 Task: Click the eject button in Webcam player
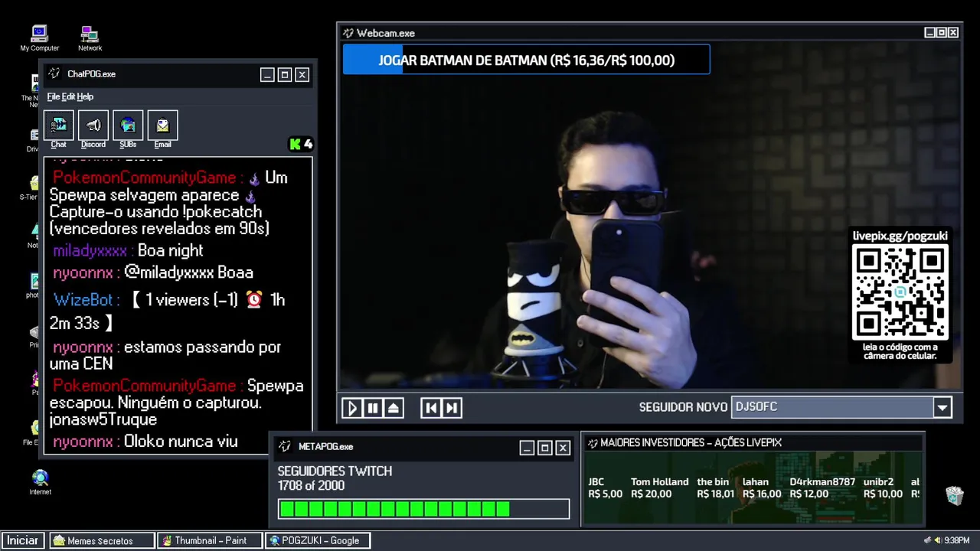tap(393, 408)
